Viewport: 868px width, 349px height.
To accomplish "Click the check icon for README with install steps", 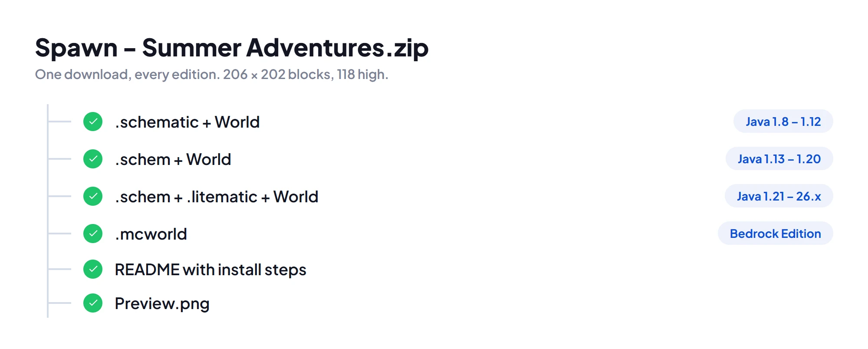I will click(x=93, y=269).
